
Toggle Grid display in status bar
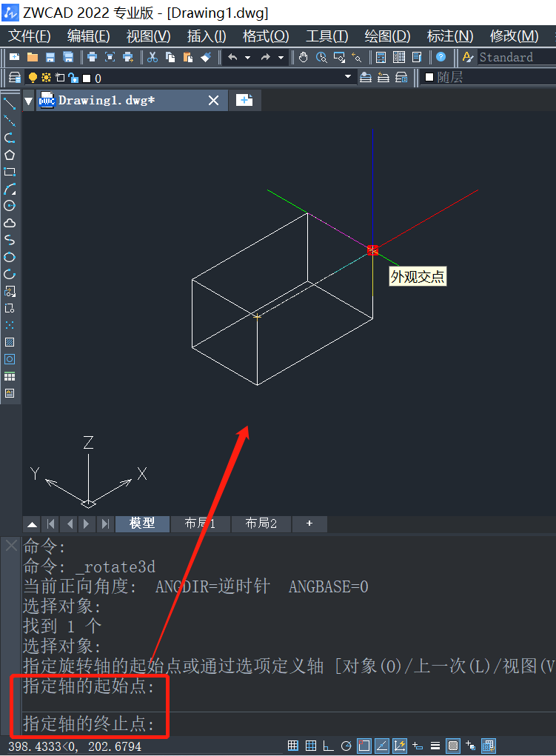(x=311, y=746)
